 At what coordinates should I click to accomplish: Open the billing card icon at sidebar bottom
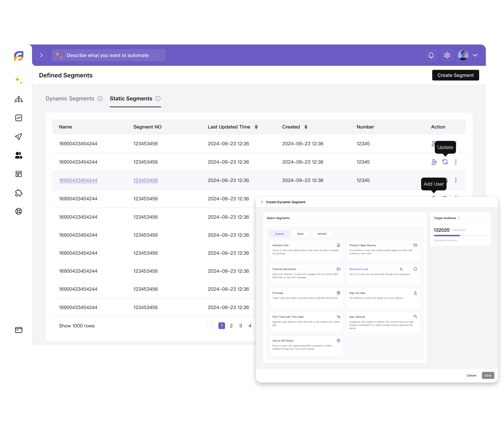[x=19, y=330]
